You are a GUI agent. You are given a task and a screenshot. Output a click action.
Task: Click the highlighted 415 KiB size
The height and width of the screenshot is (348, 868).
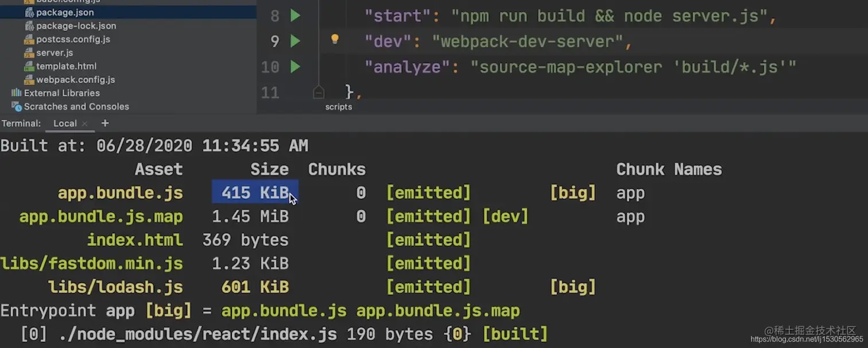pos(255,193)
